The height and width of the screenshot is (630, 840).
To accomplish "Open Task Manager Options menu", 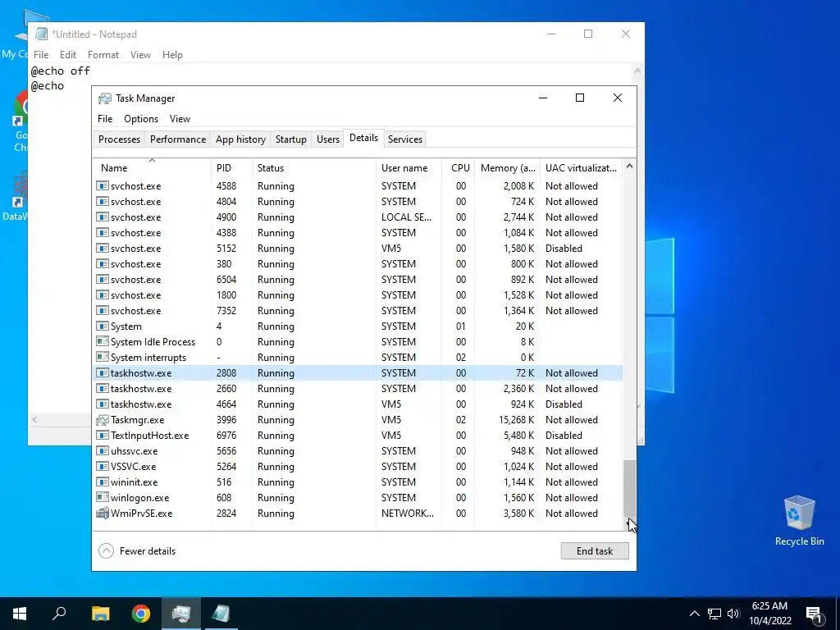I will click(x=141, y=119).
